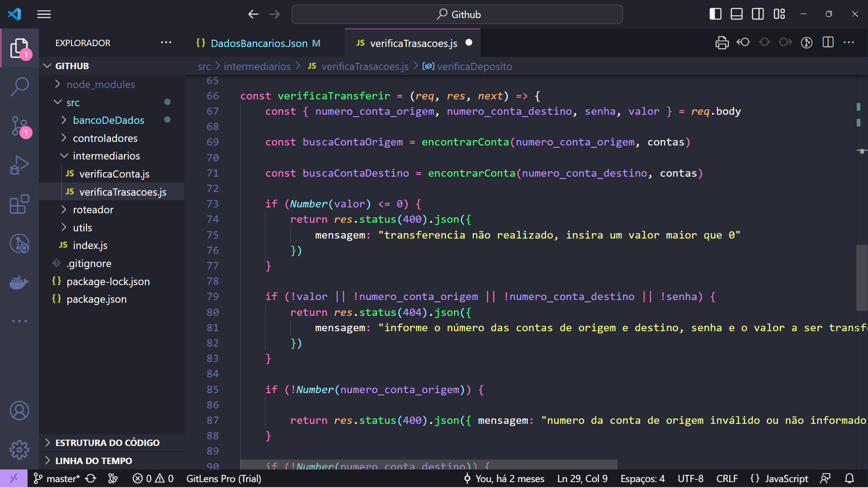The image size is (868, 488).
Task: Open the Docker panel icon
Action: pyautogui.click(x=19, y=283)
